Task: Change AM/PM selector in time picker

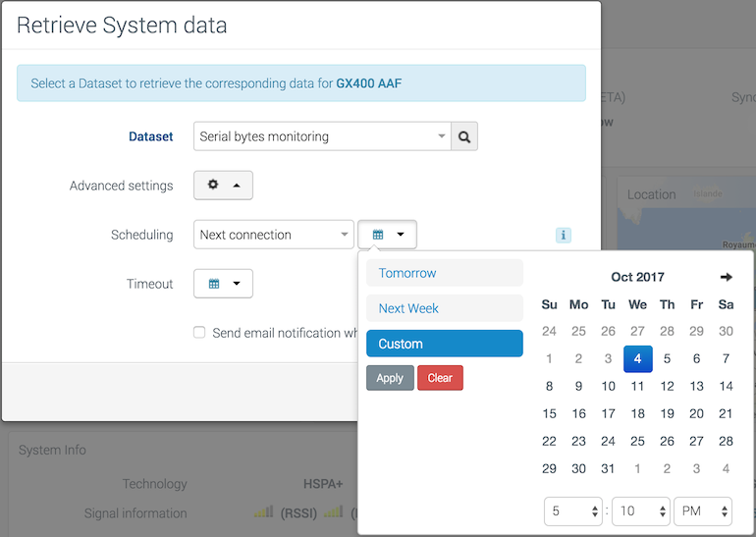Action: (702, 511)
